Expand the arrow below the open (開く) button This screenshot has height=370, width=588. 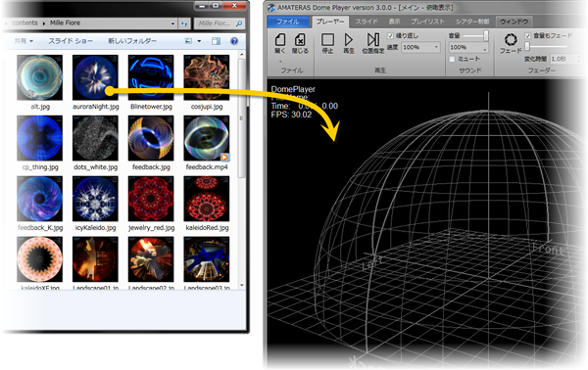click(x=280, y=61)
